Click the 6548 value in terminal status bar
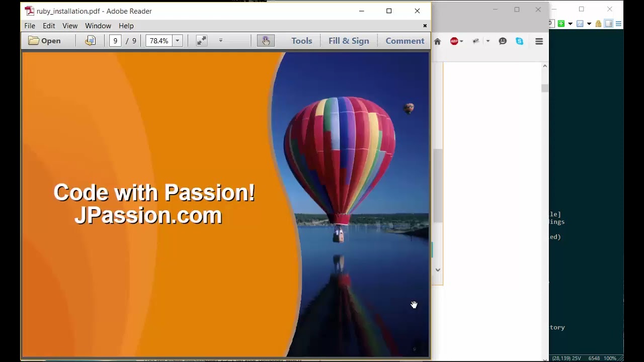The image size is (644, 362). (594, 358)
